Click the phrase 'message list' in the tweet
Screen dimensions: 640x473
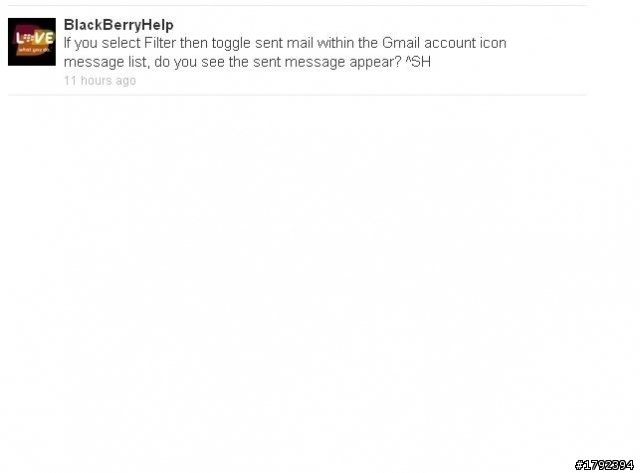105,62
